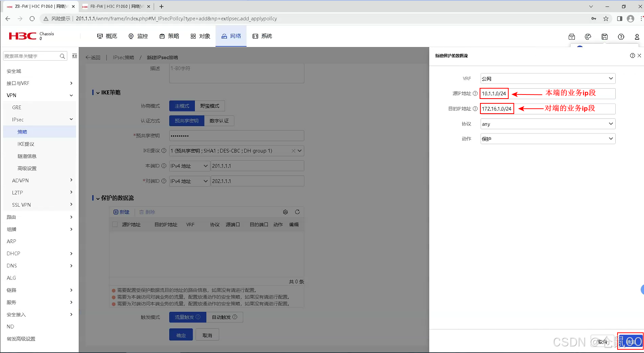Open the VRF 公网 dropdown
This screenshot has height=353, width=644.
[x=547, y=78]
